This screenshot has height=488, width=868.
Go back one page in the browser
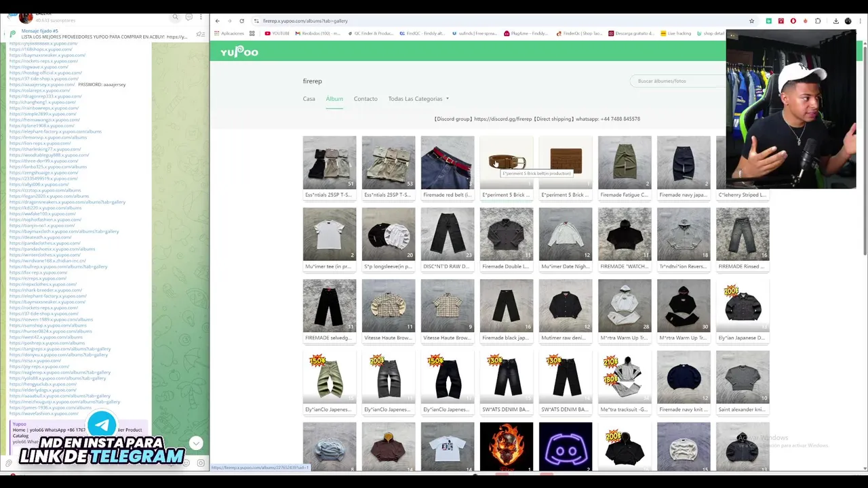click(217, 21)
